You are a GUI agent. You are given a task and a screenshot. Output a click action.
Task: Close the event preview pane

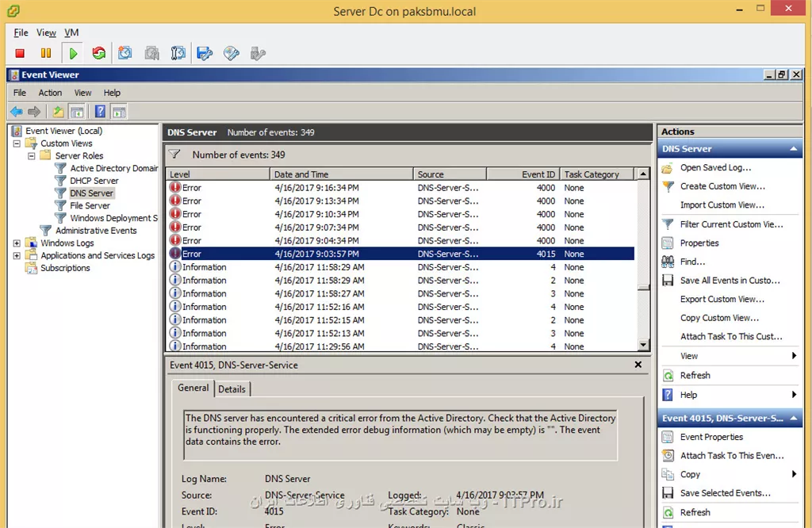tap(638, 365)
